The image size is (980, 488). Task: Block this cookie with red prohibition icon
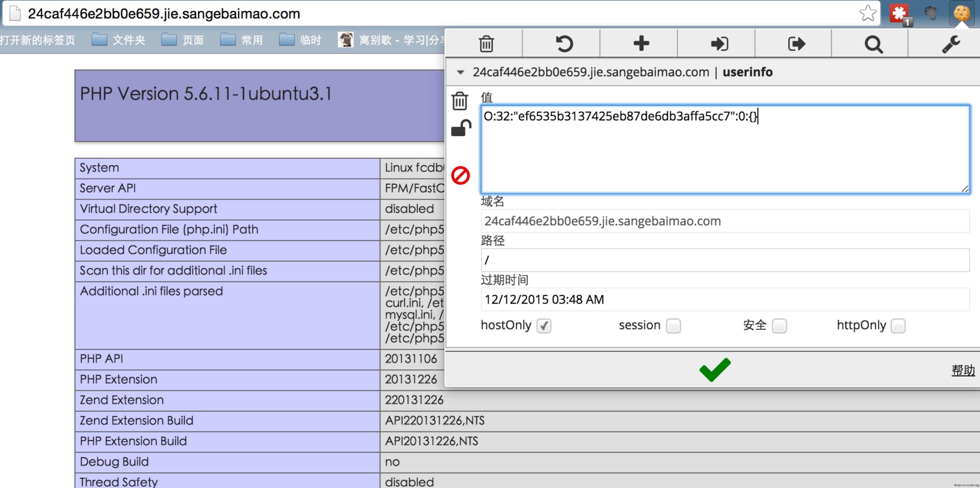coord(460,176)
